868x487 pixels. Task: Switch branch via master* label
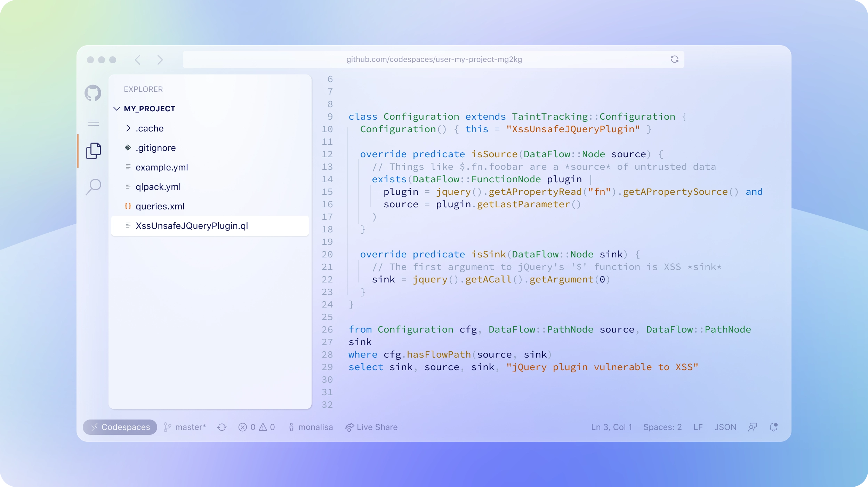click(191, 427)
